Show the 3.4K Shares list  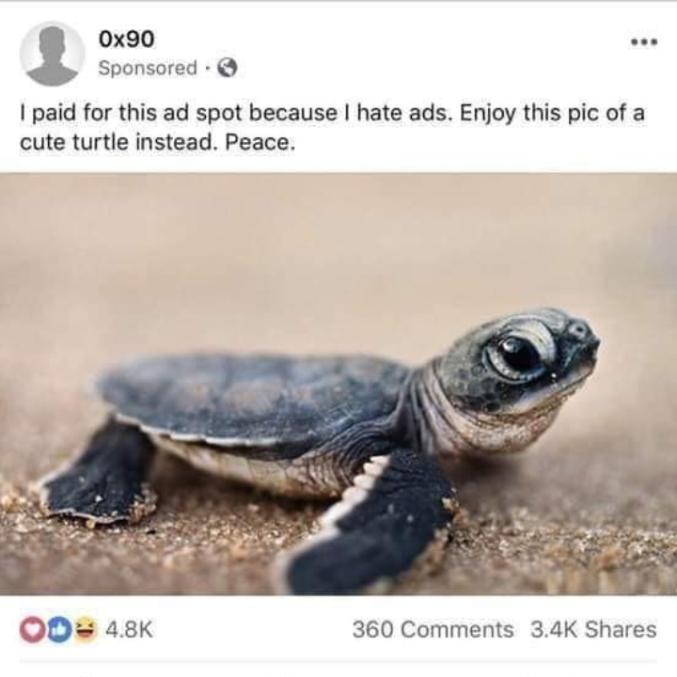tap(593, 630)
